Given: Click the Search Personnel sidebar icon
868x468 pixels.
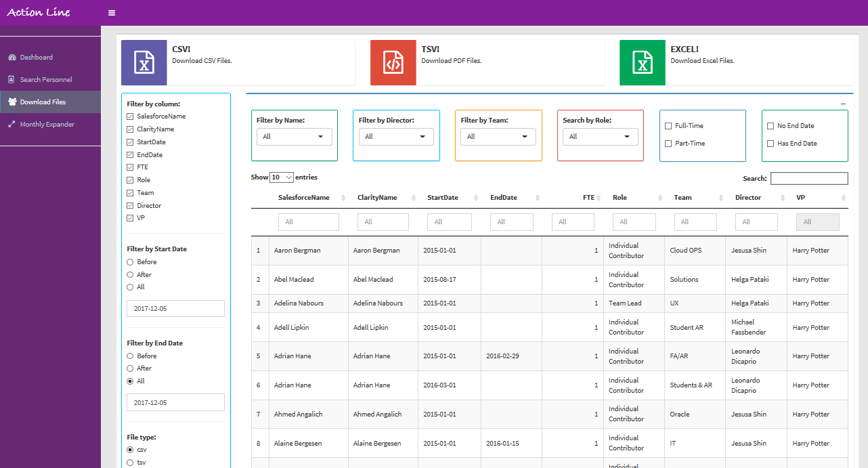Looking at the screenshot, I should (x=12, y=79).
